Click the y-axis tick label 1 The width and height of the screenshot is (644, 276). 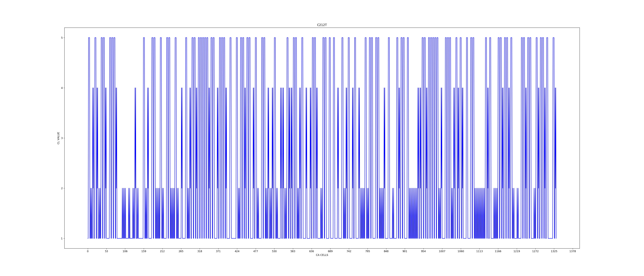coord(62,238)
